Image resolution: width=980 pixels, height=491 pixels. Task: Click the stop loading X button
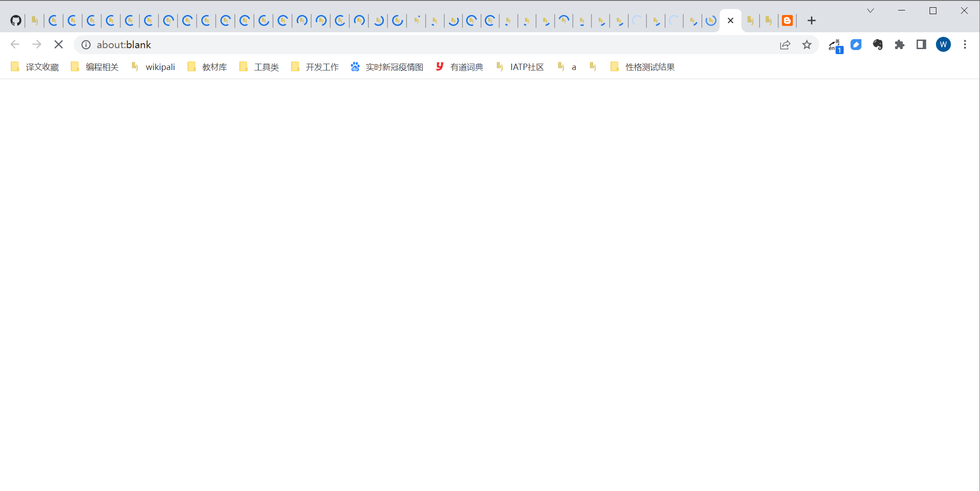point(59,45)
